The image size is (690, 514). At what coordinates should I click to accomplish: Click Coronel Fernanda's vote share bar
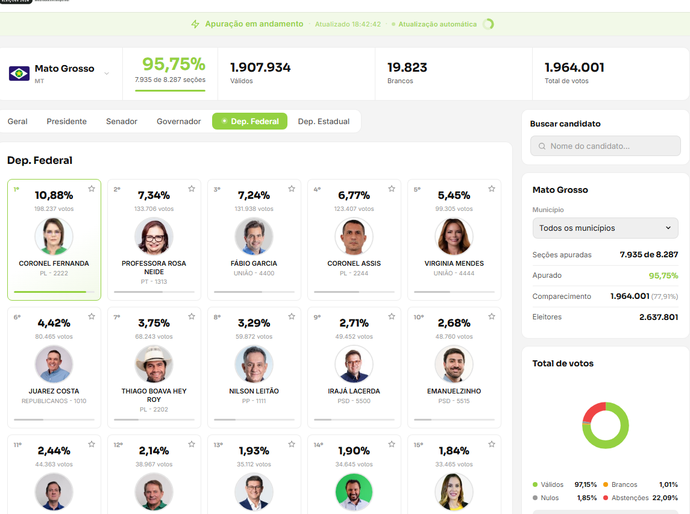point(54,292)
